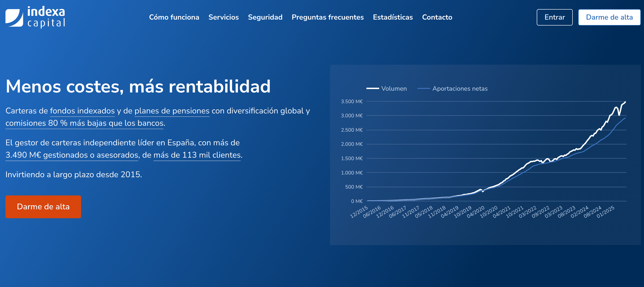Click the 3.500 M€ axis label
This screenshot has width=644, height=287.
[352, 102]
